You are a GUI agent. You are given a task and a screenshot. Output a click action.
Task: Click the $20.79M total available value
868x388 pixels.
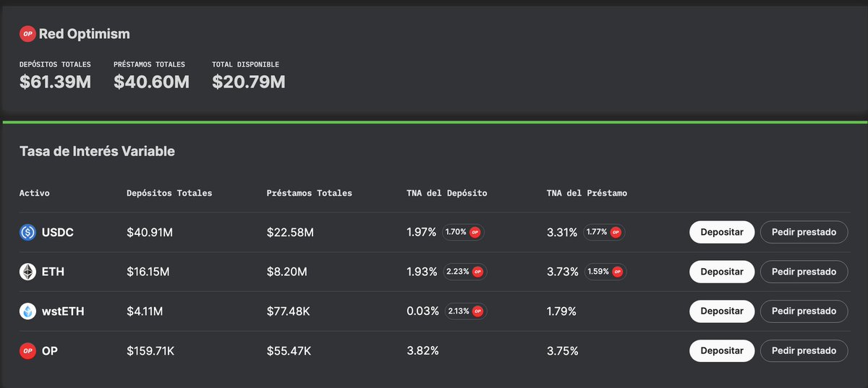248,82
